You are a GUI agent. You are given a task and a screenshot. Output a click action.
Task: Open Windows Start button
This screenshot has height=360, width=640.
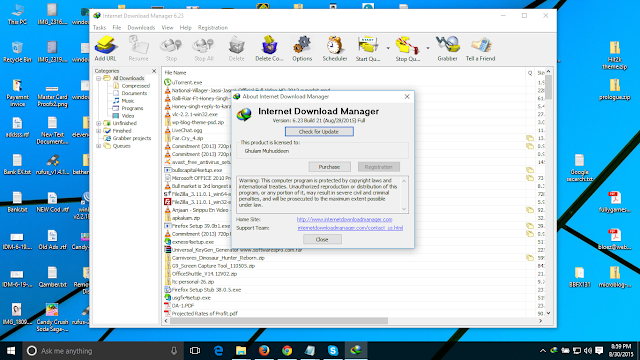(11, 351)
